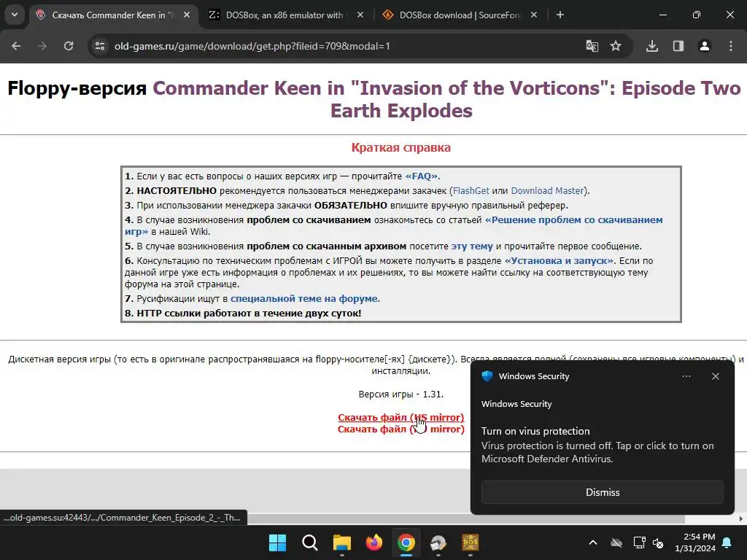This screenshot has width=747, height=560.
Task: Click the second 'Скачать файл' mirror link
Action: click(x=400, y=429)
